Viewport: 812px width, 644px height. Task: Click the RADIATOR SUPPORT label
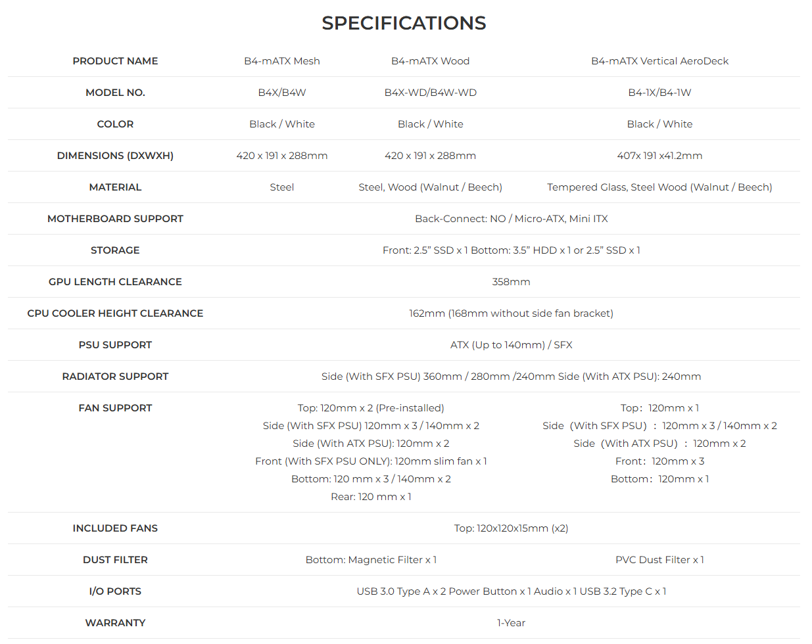pos(115,377)
